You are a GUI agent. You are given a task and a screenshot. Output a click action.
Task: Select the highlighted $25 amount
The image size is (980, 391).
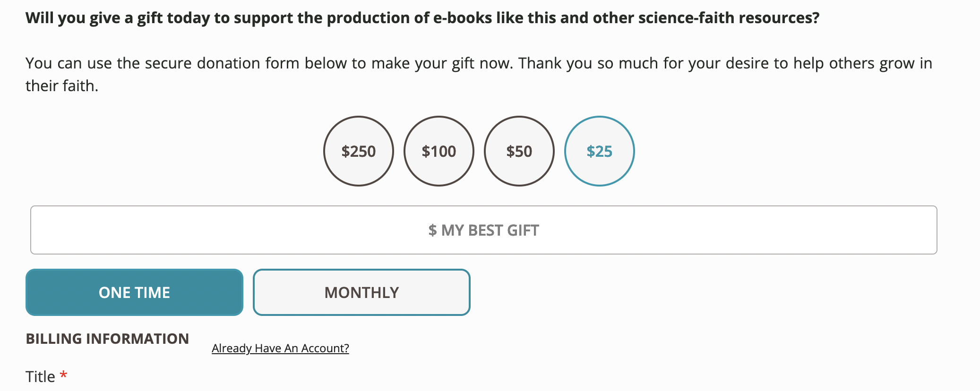click(x=599, y=151)
